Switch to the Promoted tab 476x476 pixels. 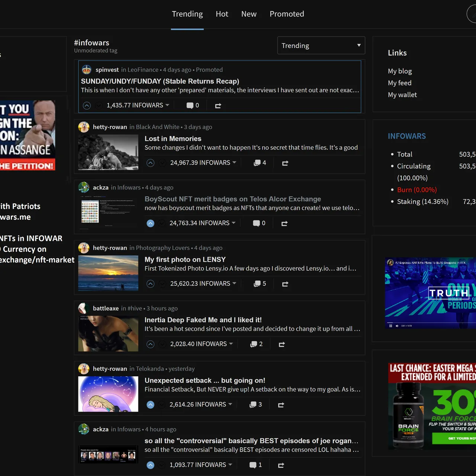[x=287, y=14]
